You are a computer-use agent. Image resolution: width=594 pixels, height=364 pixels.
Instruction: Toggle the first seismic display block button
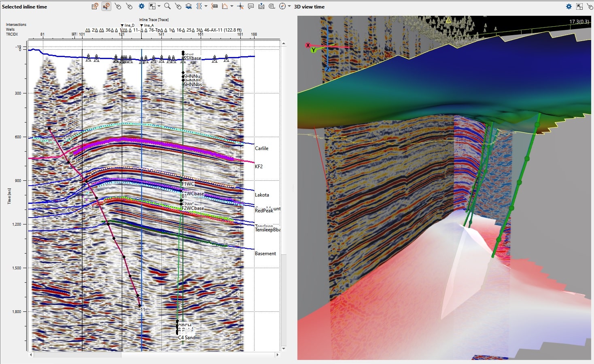[x=95, y=6]
